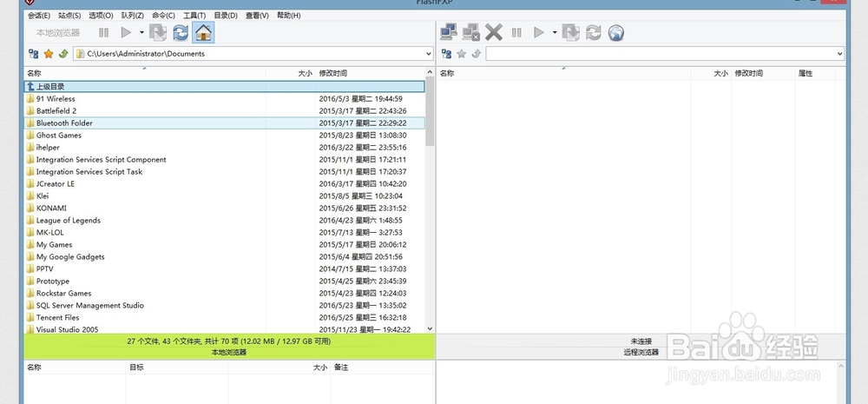This screenshot has width=868, height=404.
Task: Select SQL Server Management Studio folder
Action: point(225,305)
